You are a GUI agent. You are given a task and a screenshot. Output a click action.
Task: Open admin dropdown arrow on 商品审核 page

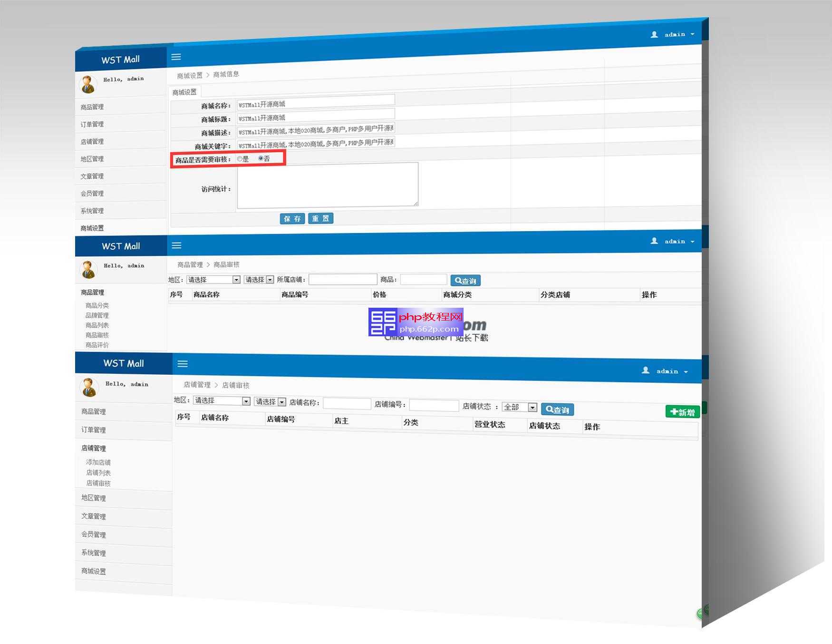pyautogui.click(x=692, y=242)
